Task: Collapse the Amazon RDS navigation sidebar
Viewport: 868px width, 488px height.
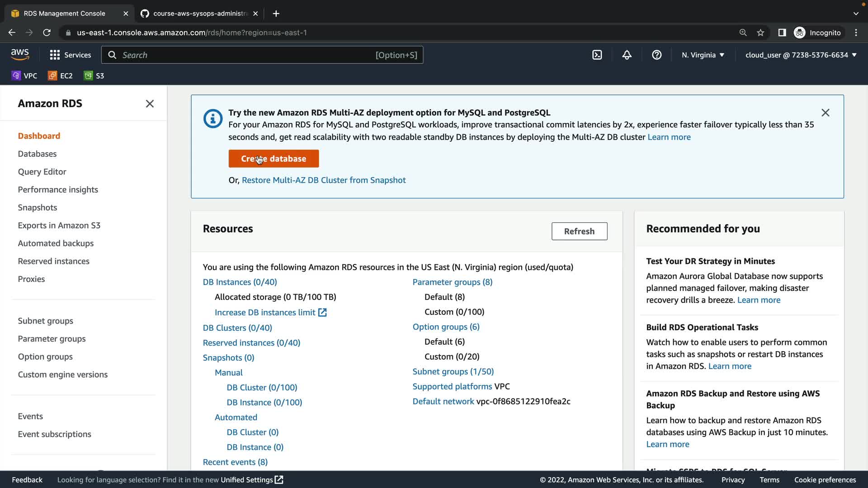Action: click(150, 103)
